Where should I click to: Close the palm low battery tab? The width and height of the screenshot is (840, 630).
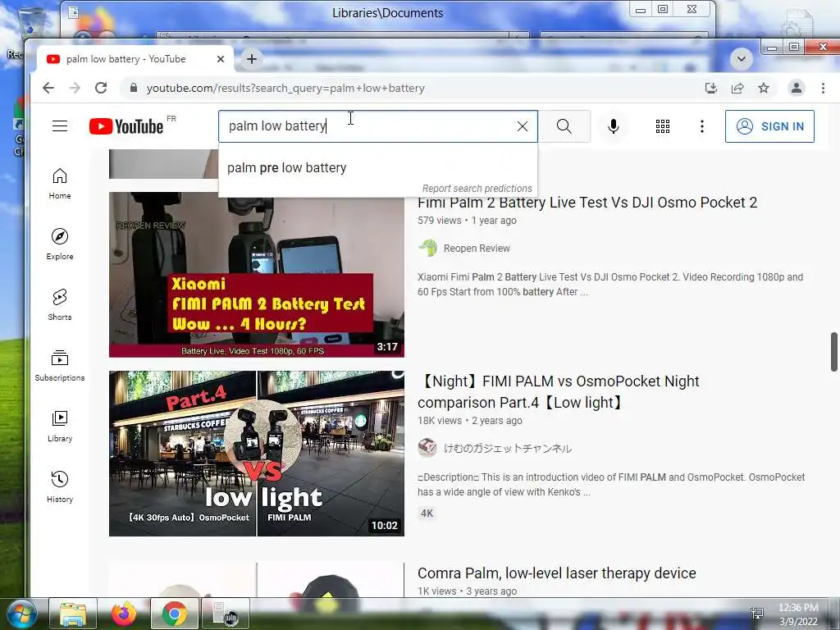(x=220, y=59)
